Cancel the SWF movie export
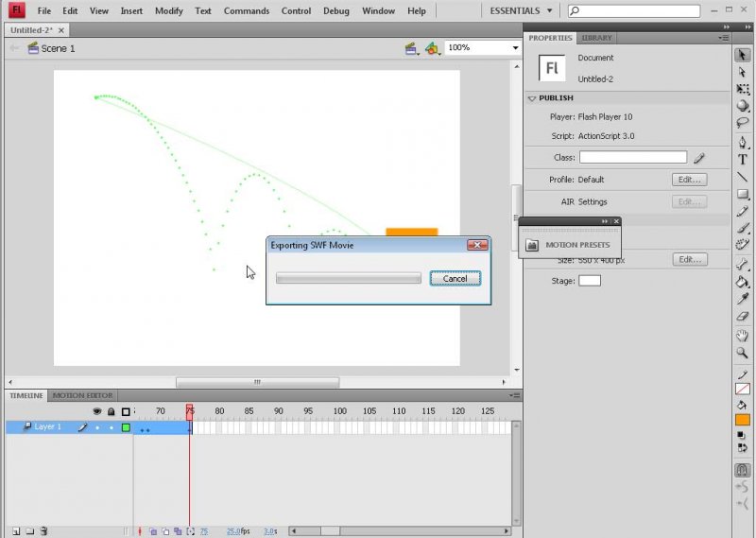The height and width of the screenshot is (538, 756). 455,278
